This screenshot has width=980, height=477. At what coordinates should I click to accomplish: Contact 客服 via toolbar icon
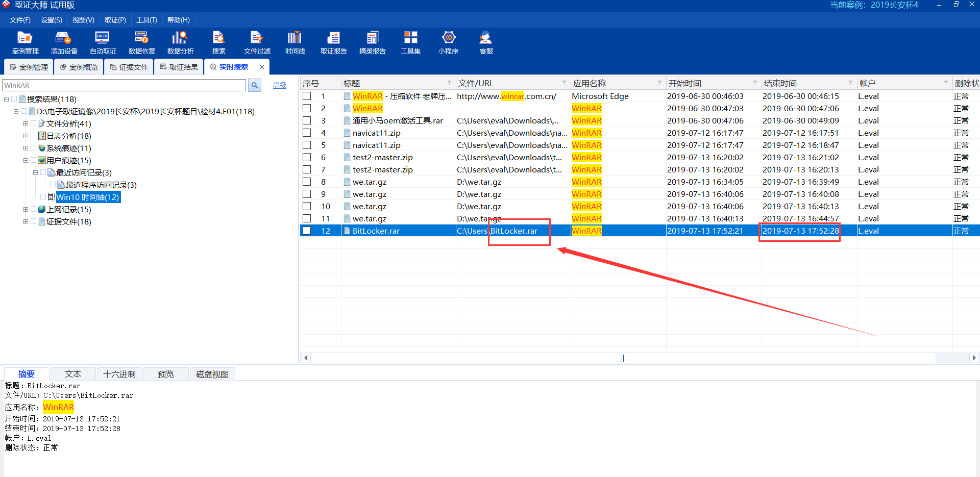pyautogui.click(x=486, y=43)
